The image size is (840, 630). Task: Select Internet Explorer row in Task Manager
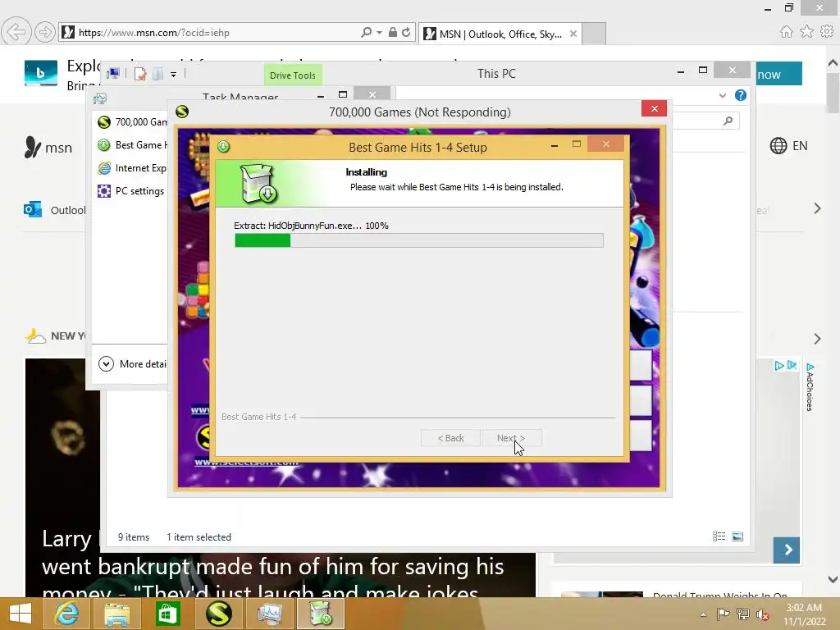[x=130, y=167]
